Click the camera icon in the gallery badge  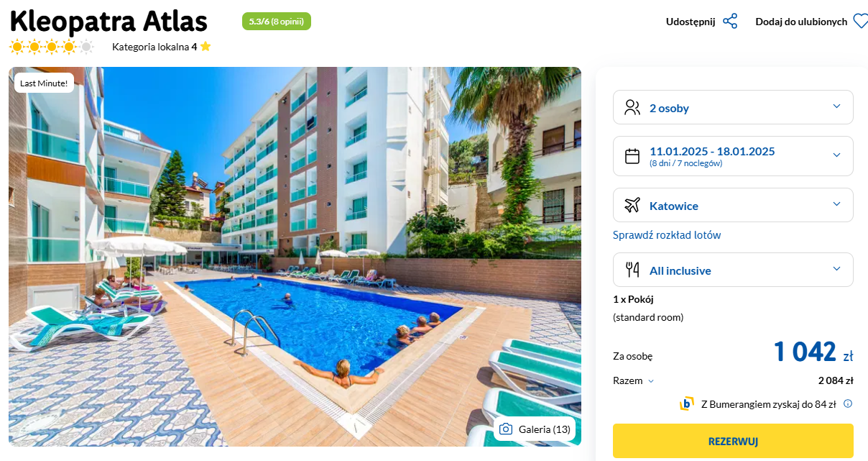click(x=506, y=429)
